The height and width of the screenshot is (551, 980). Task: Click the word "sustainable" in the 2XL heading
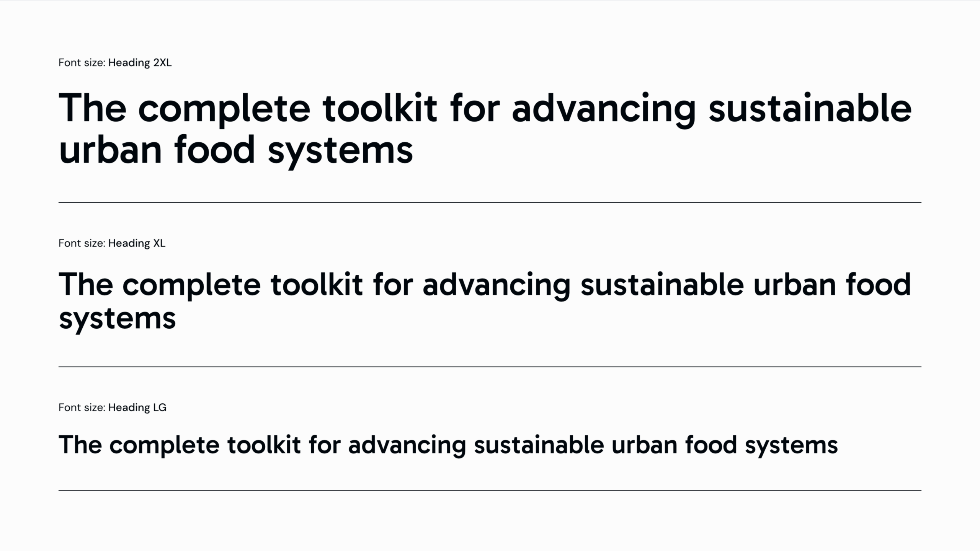[810, 108]
